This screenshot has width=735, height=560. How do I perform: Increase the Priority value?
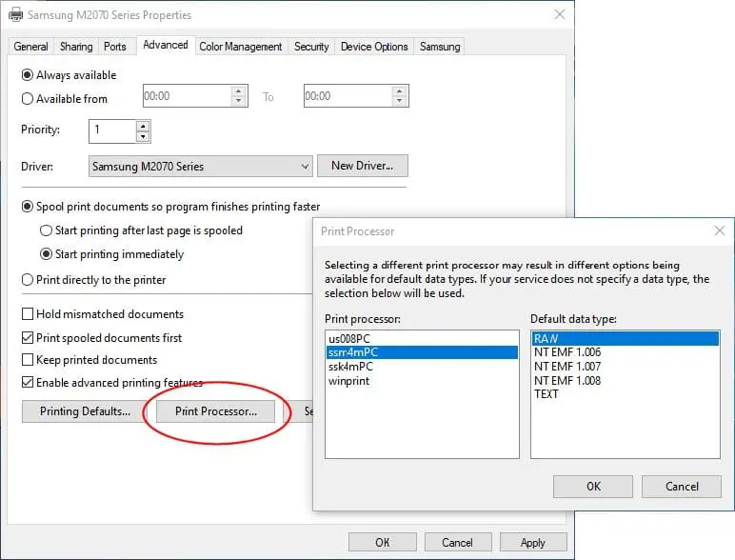pos(143,126)
